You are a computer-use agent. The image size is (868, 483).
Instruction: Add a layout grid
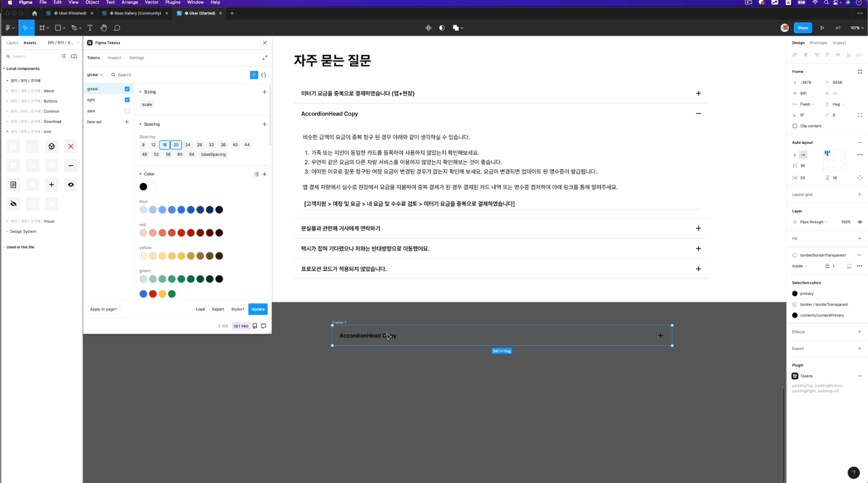pos(859,194)
